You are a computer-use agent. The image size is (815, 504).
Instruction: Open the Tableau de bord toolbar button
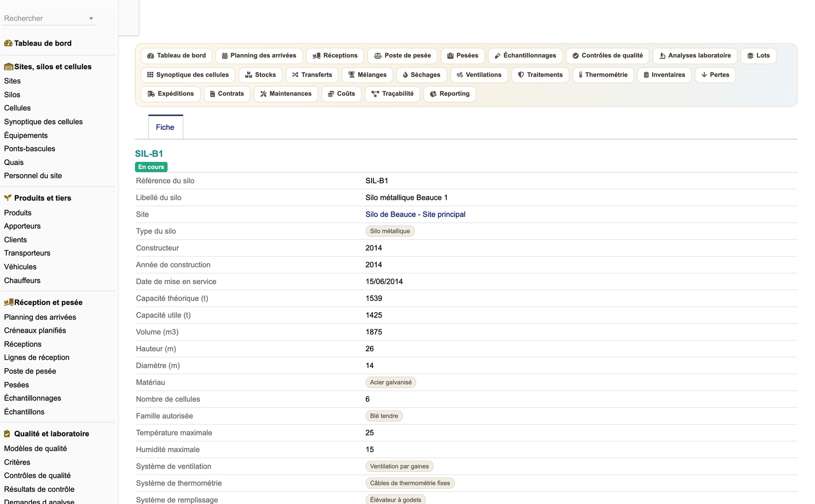tap(177, 56)
